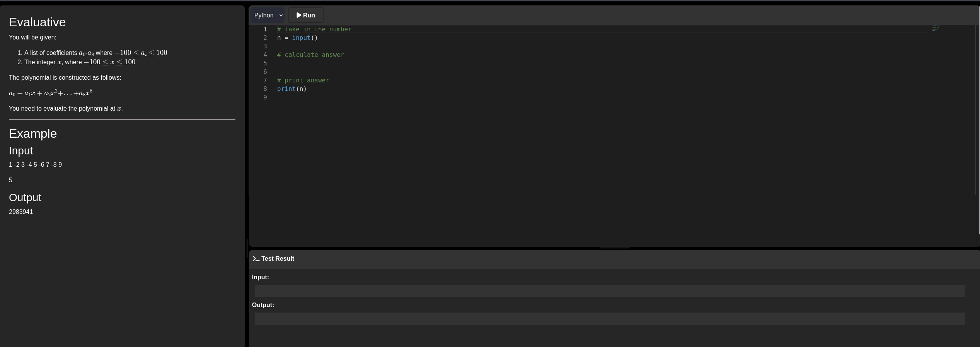Image resolution: width=980 pixels, height=347 pixels.
Task: Click empty line 5 in the editor
Action: (x=348, y=63)
